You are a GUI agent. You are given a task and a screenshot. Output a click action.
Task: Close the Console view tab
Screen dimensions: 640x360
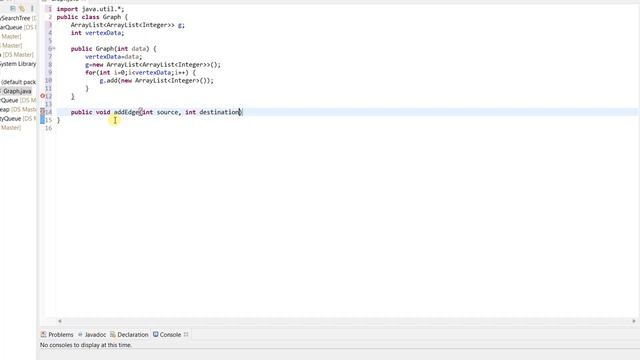click(x=186, y=334)
